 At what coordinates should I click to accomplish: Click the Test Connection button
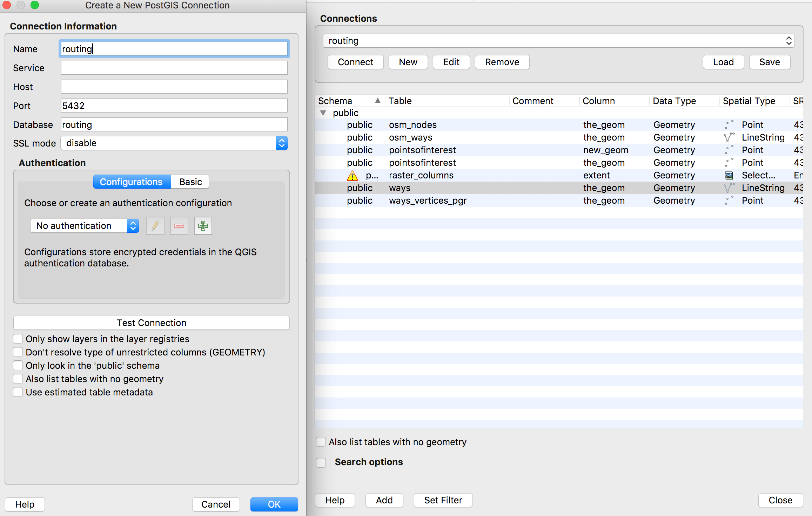tap(152, 323)
